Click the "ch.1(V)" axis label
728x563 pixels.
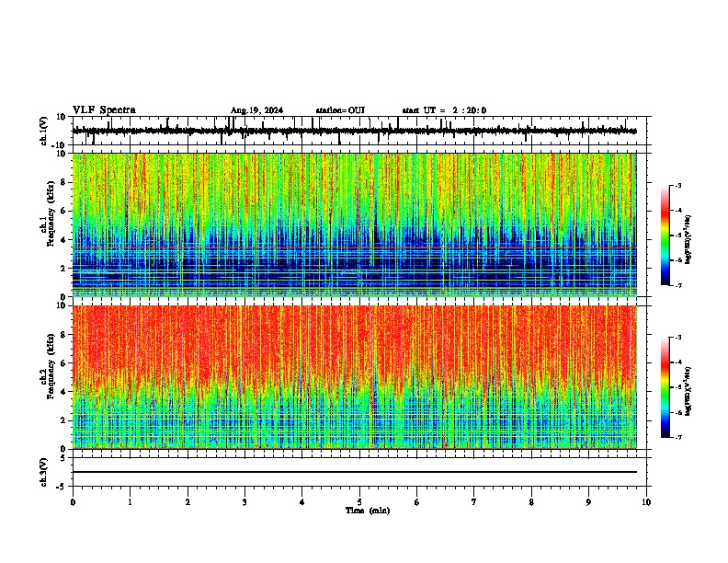tap(44, 131)
